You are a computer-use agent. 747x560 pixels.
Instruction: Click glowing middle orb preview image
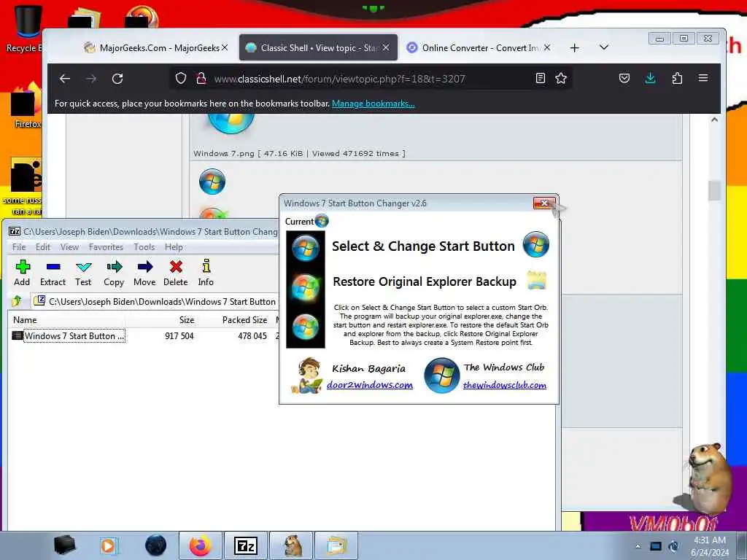(306, 287)
